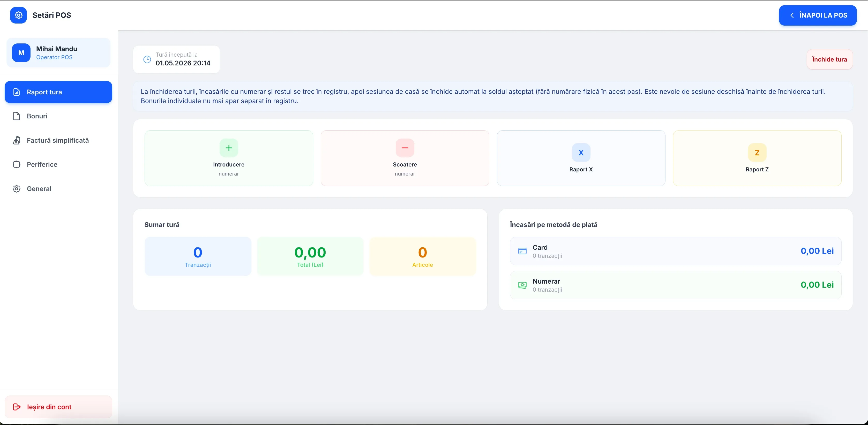Click the blue X report icon
The image size is (868, 425).
click(581, 153)
